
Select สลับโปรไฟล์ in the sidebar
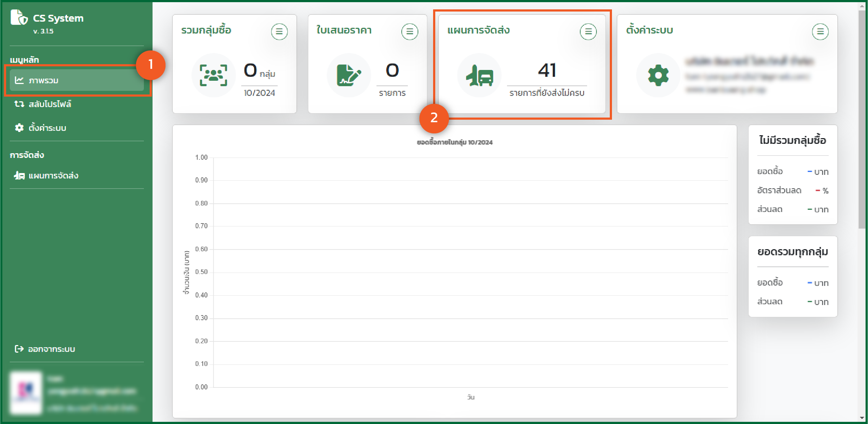[49, 104]
